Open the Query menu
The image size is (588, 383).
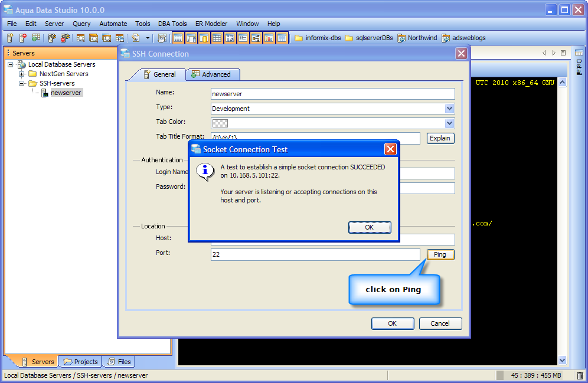pyautogui.click(x=81, y=24)
